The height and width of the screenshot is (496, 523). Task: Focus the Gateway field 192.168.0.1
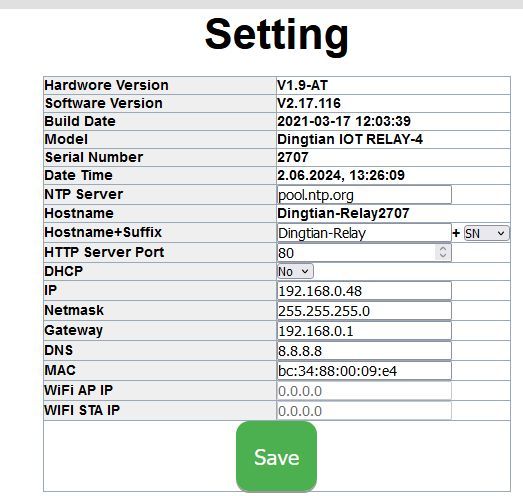point(364,331)
